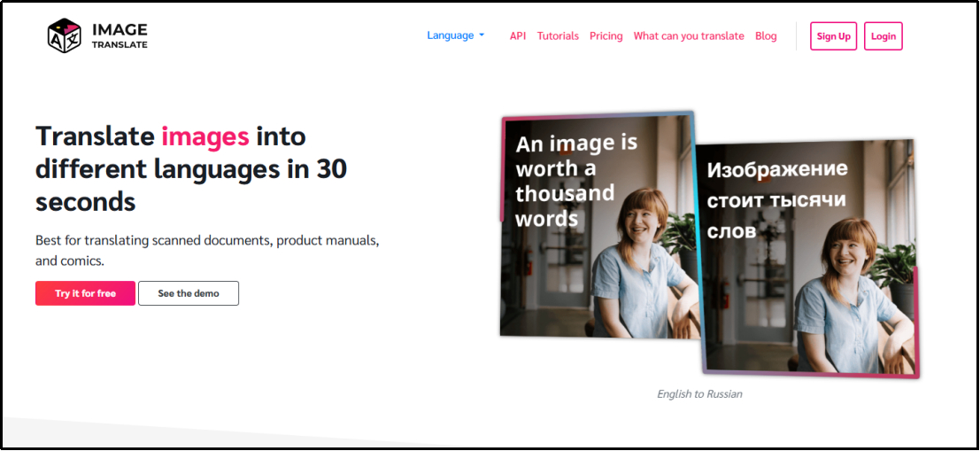Click the Russian overlay text on the image
980x451 pixels.
pyautogui.click(x=776, y=199)
